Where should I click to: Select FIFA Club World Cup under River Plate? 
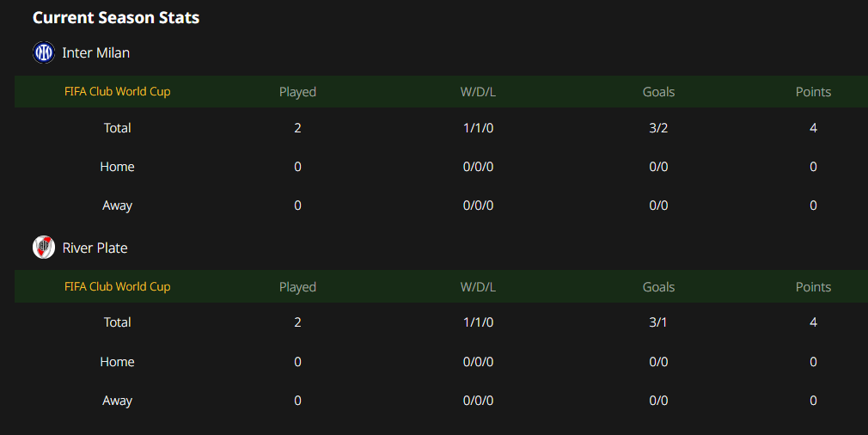click(118, 286)
